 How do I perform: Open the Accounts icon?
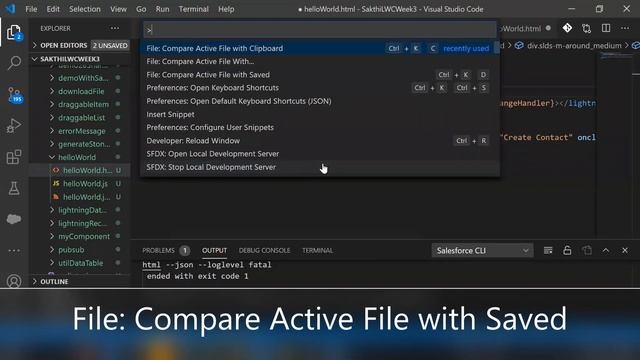pyautogui.click(x=14, y=281)
